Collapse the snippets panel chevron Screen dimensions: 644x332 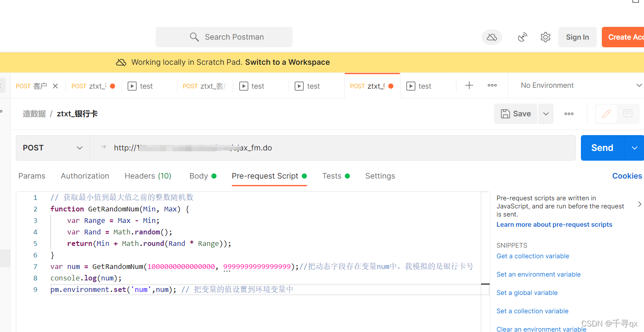click(639, 204)
